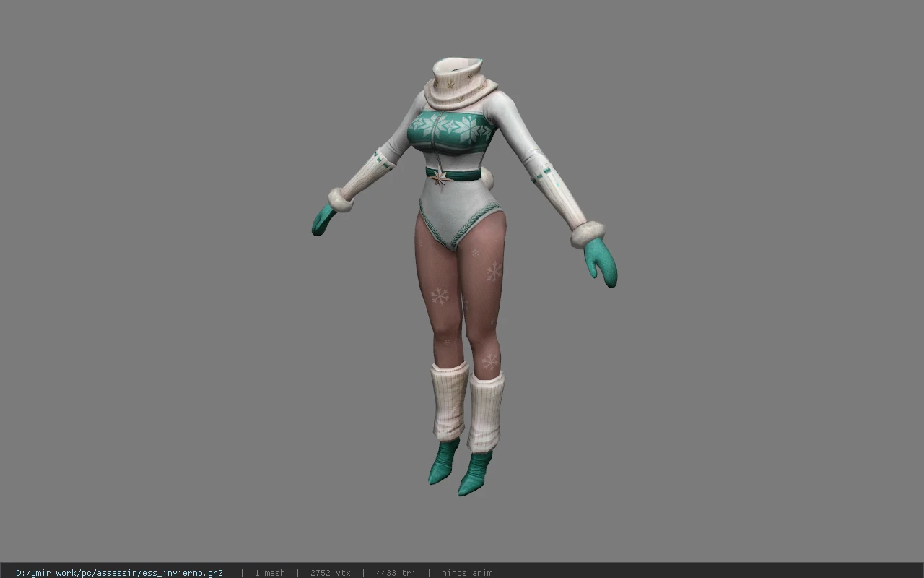Click the file path ess_invierno.gr2 in status bar
This screenshot has height=578, width=924.
click(x=119, y=573)
